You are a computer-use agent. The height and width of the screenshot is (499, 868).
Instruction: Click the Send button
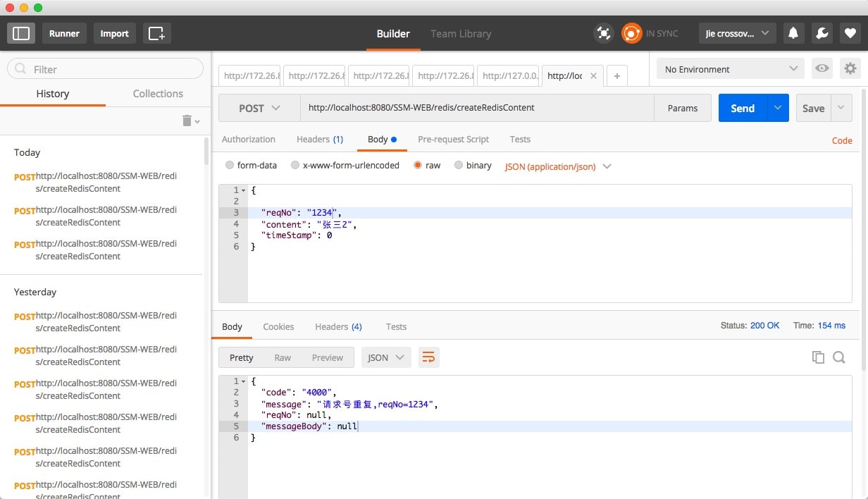pyautogui.click(x=743, y=108)
